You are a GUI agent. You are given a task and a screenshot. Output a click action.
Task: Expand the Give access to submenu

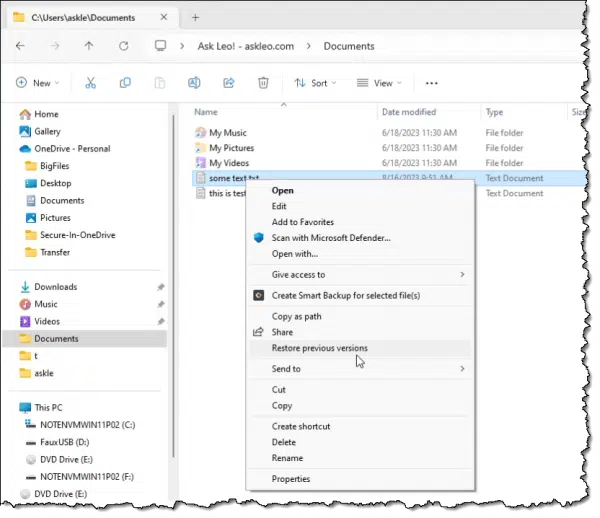(462, 274)
